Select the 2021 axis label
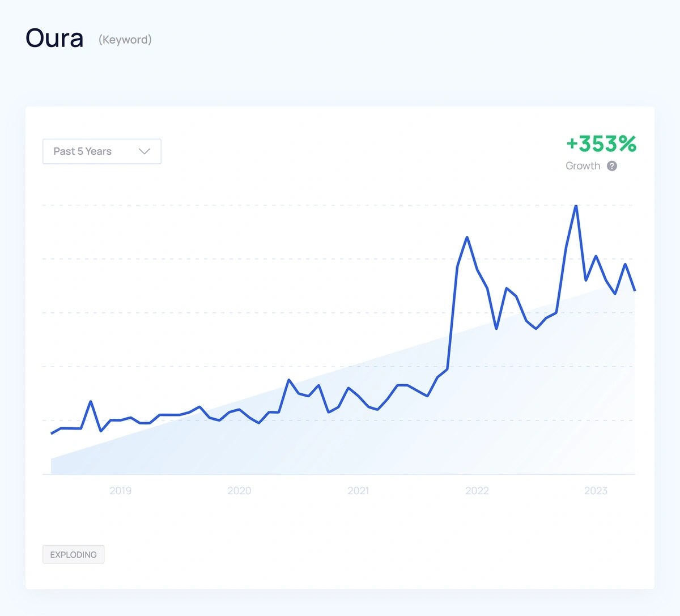The width and height of the screenshot is (680, 616). [x=358, y=491]
